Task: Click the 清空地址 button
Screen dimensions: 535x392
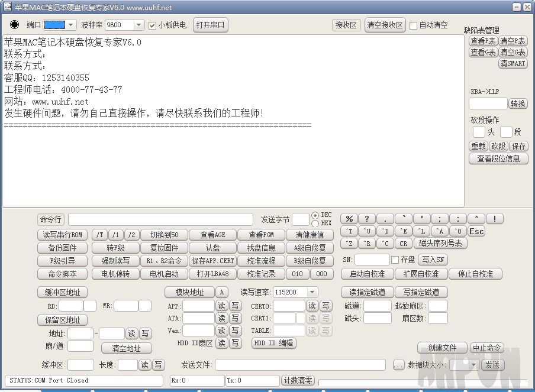Action: click(126, 348)
